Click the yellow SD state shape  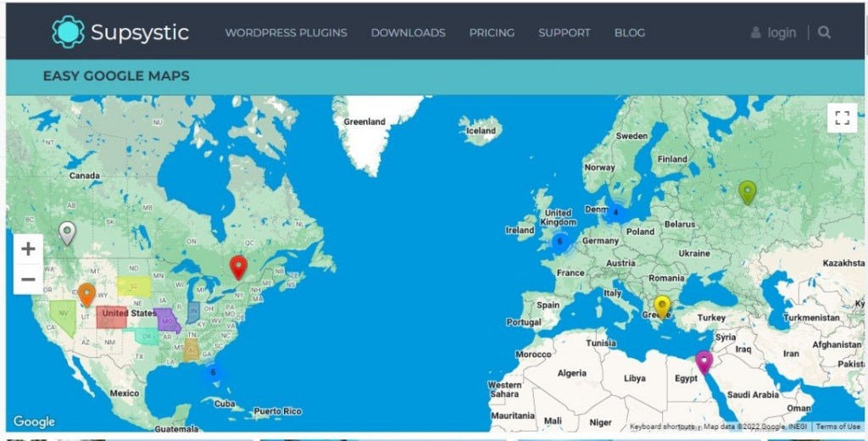point(133,287)
